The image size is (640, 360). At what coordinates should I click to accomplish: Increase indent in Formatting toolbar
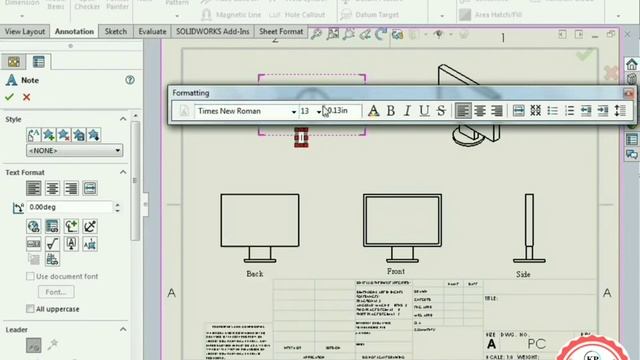coord(603,111)
